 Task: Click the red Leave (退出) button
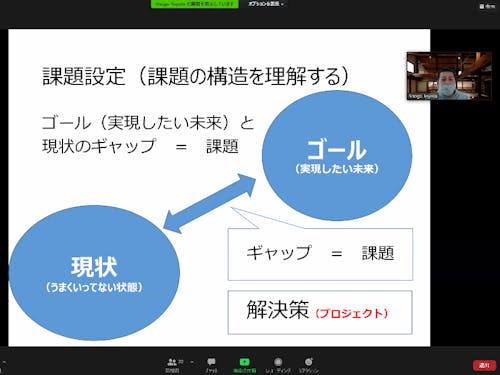click(484, 365)
